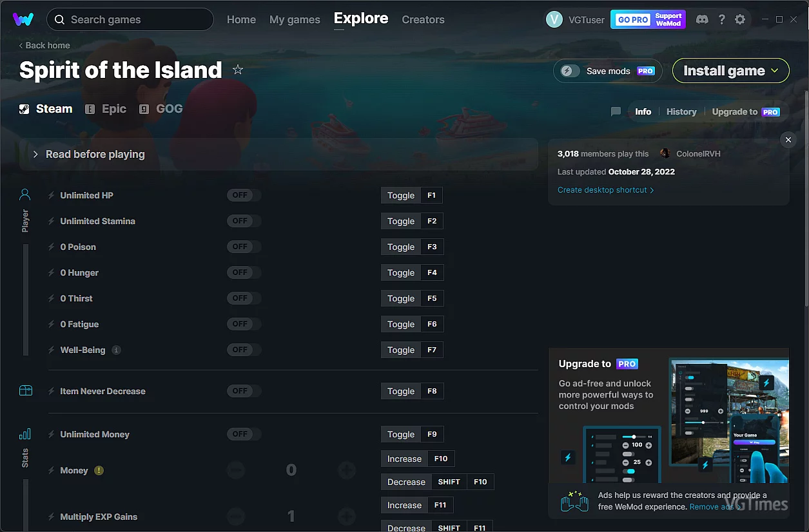809x532 pixels.
Task: Click Upgrade to PRO tab link
Action: pos(746,111)
